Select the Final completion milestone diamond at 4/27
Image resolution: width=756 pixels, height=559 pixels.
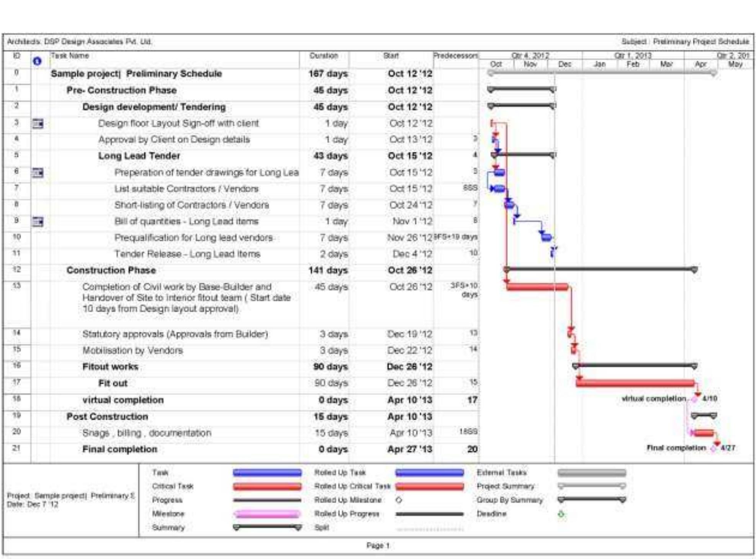(x=713, y=449)
